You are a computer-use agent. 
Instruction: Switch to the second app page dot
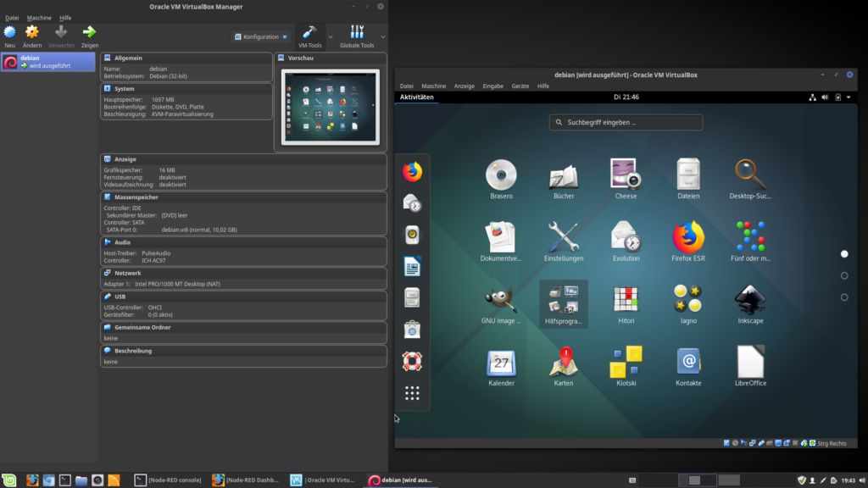844,275
